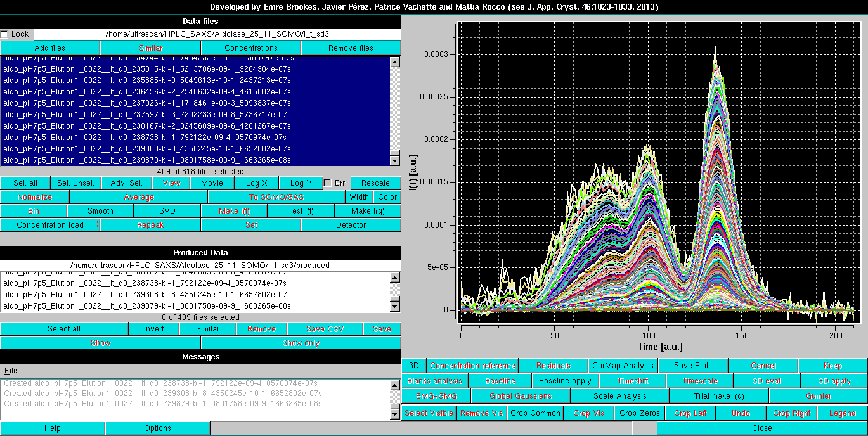
Task: Toggle the Lock checkbox
Action: (5, 34)
